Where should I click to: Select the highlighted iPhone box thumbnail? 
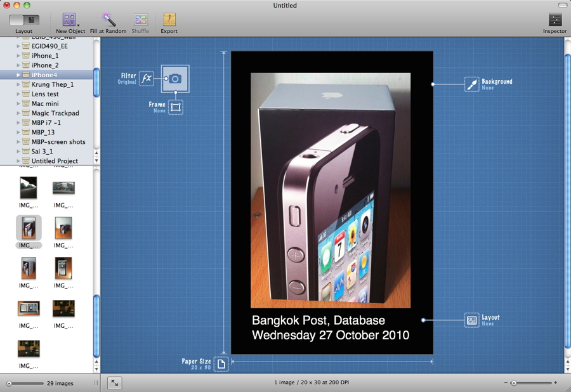point(29,228)
